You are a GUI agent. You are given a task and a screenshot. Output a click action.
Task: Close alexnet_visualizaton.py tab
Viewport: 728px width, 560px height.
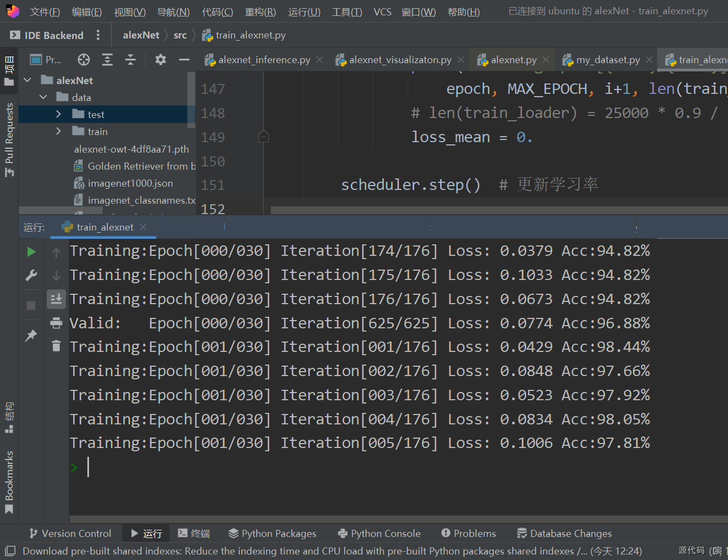460,59
